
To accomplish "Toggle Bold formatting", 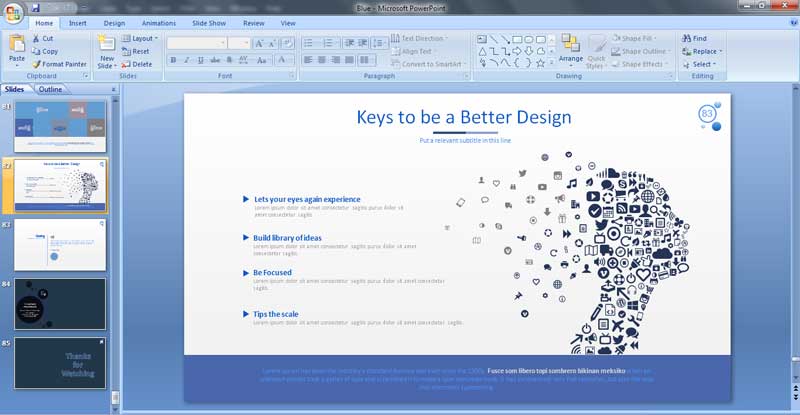I will click(x=173, y=60).
